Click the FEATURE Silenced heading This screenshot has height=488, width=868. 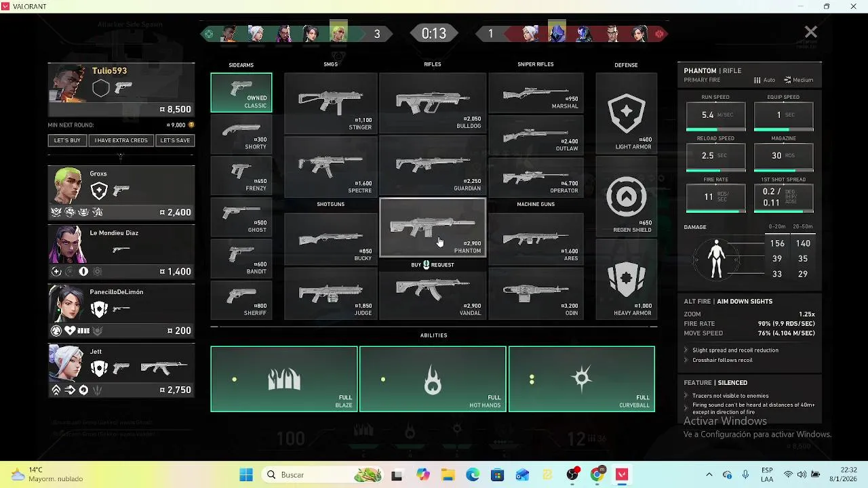click(x=715, y=382)
